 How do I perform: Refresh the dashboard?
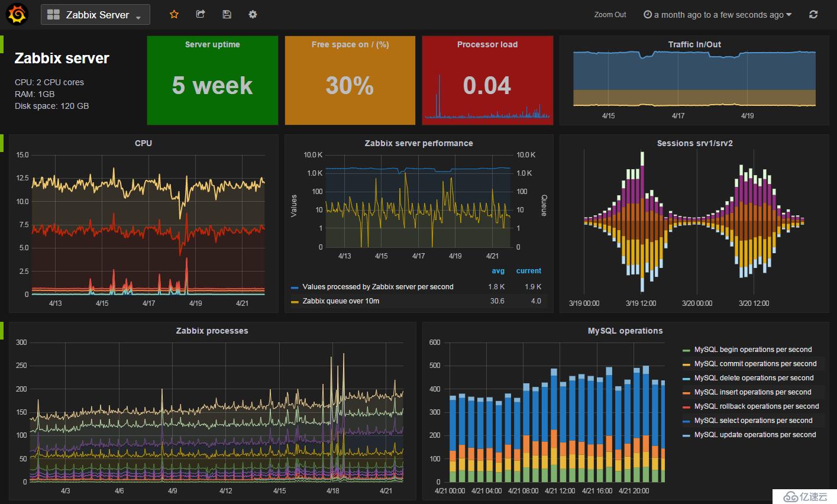coord(813,14)
